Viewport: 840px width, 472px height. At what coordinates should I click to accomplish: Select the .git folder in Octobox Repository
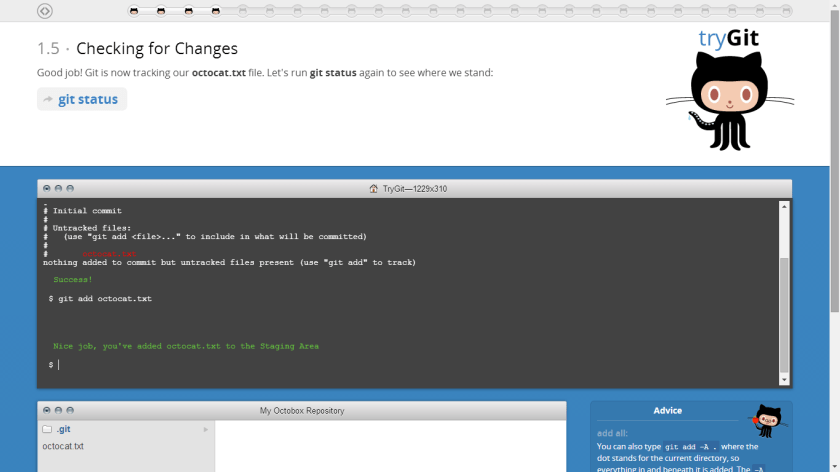(64, 429)
